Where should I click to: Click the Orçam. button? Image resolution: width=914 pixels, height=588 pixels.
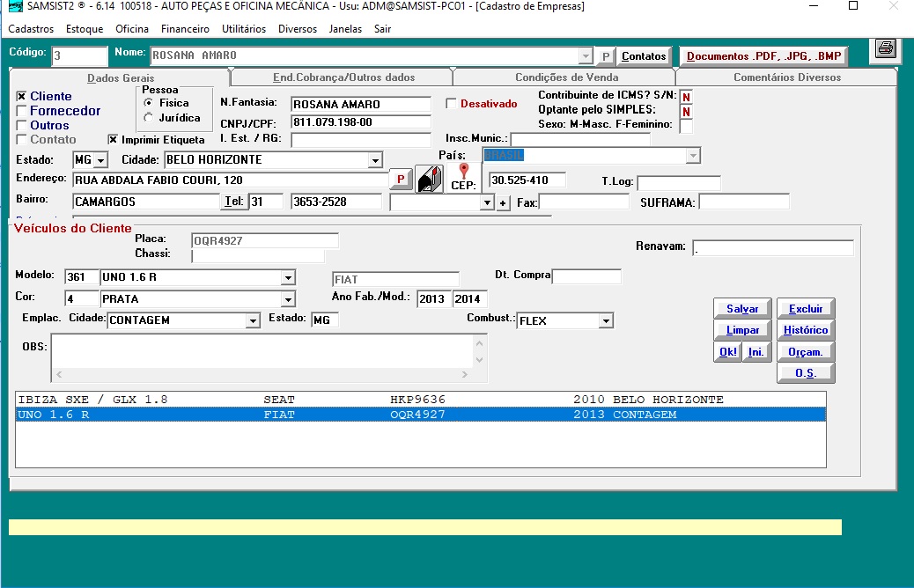pyautogui.click(x=806, y=351)
